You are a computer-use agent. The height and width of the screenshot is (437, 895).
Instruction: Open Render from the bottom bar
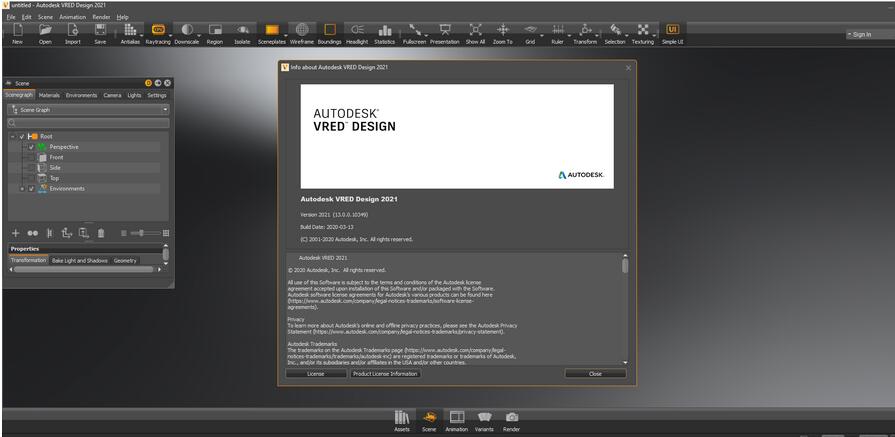click(x=512, y=422)
